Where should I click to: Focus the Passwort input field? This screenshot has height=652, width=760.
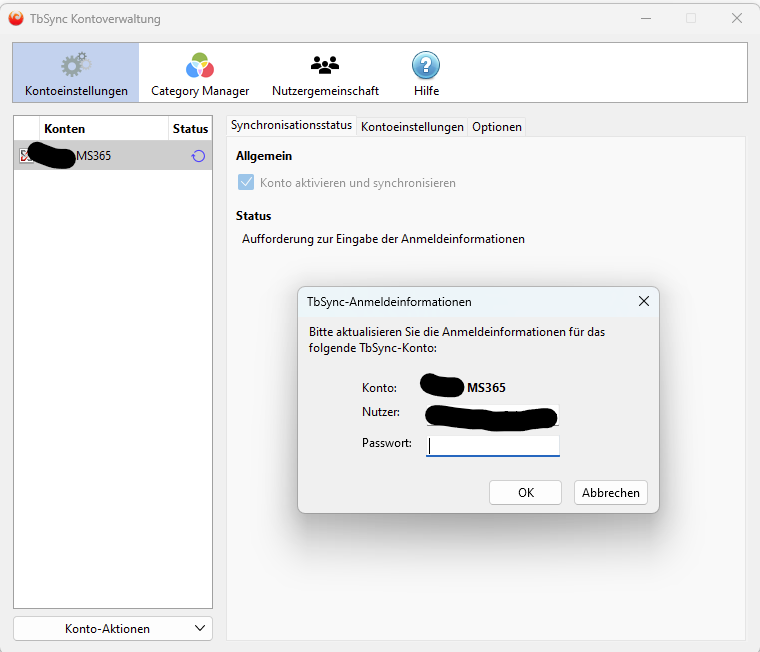[493, 445]
